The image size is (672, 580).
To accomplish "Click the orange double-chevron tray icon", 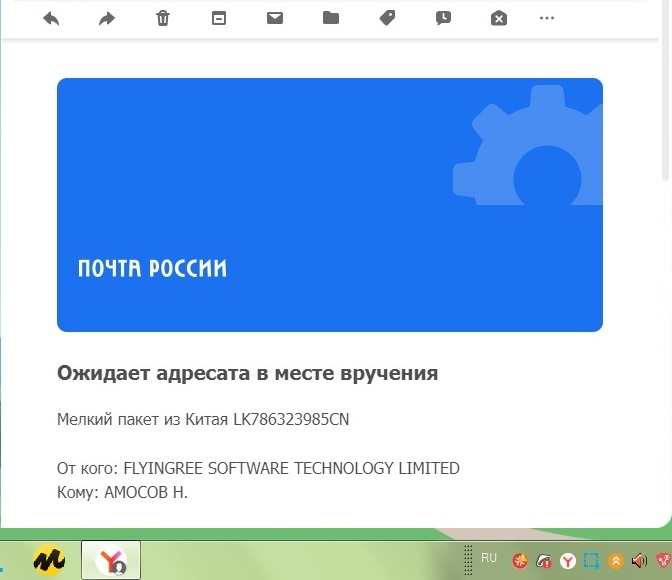I will (616, 561).
